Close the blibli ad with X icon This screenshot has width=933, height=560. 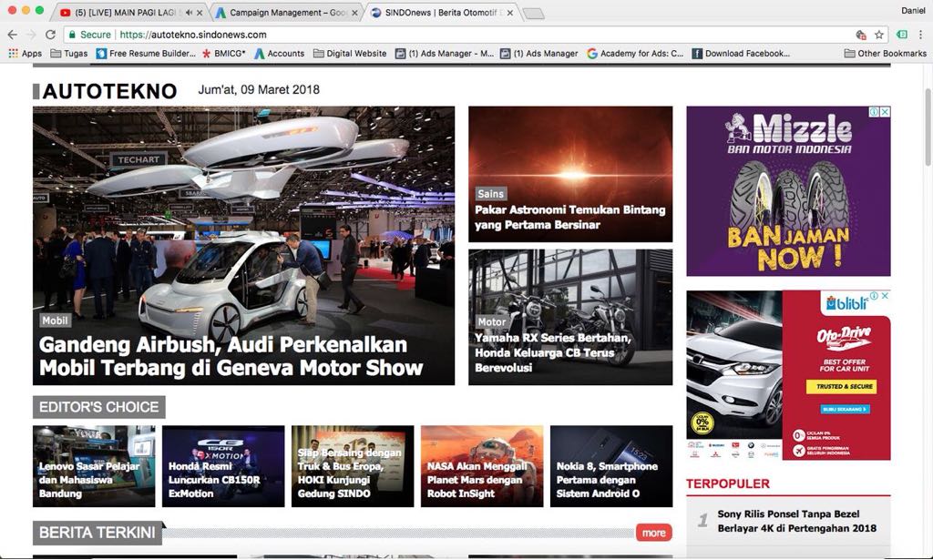tap(885, 295)
